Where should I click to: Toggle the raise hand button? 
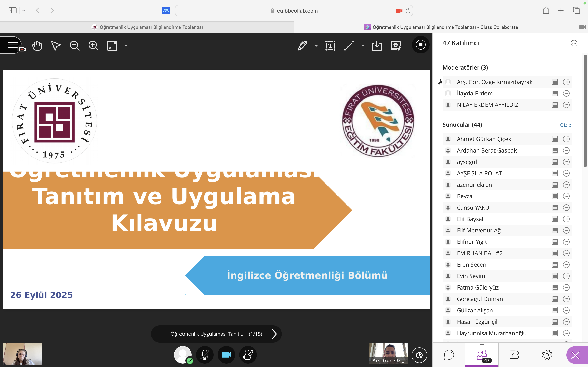pyautogui.click(x=248, y=355)
